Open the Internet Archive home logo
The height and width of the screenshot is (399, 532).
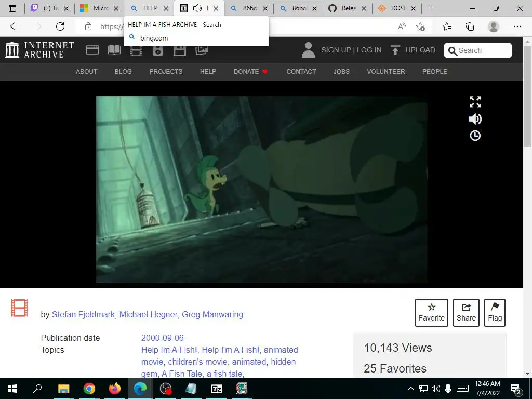pyautogui.click(x=39, y=50)
